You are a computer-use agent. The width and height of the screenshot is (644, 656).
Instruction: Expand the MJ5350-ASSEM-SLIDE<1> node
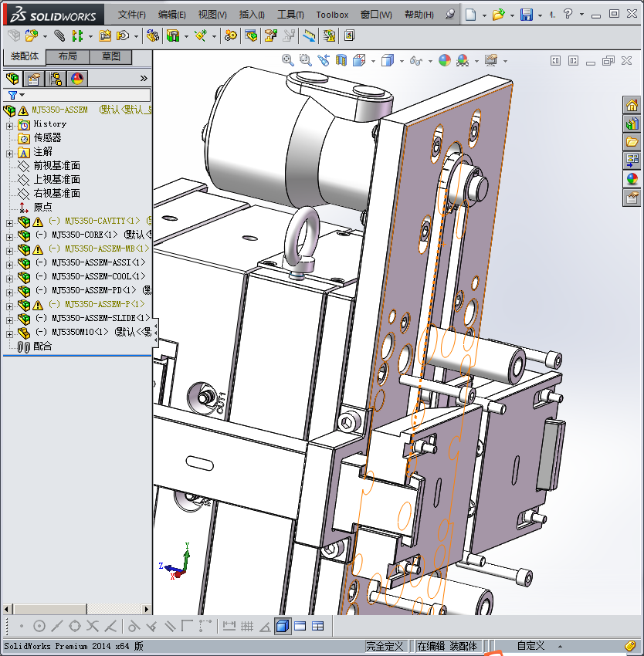(x=9, y=320)
